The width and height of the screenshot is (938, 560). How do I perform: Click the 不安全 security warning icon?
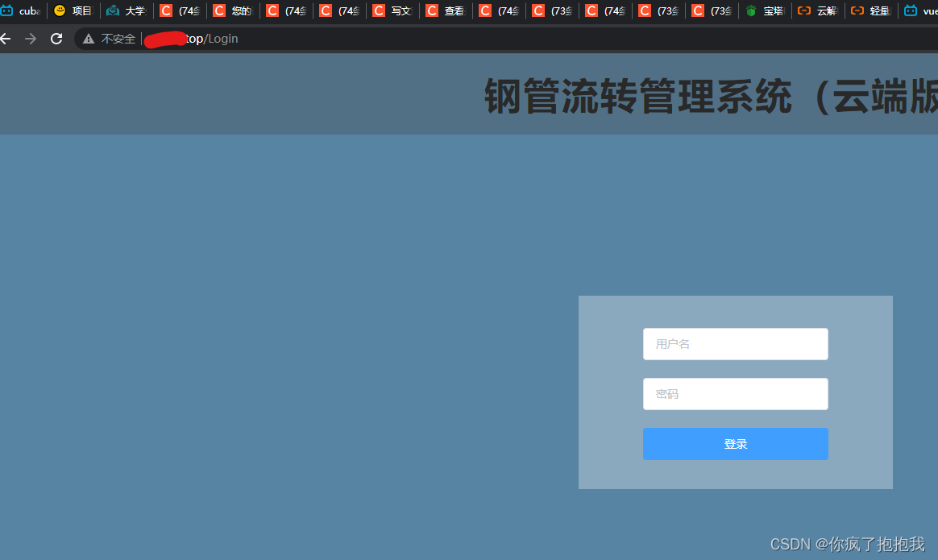tap(88, 38)
